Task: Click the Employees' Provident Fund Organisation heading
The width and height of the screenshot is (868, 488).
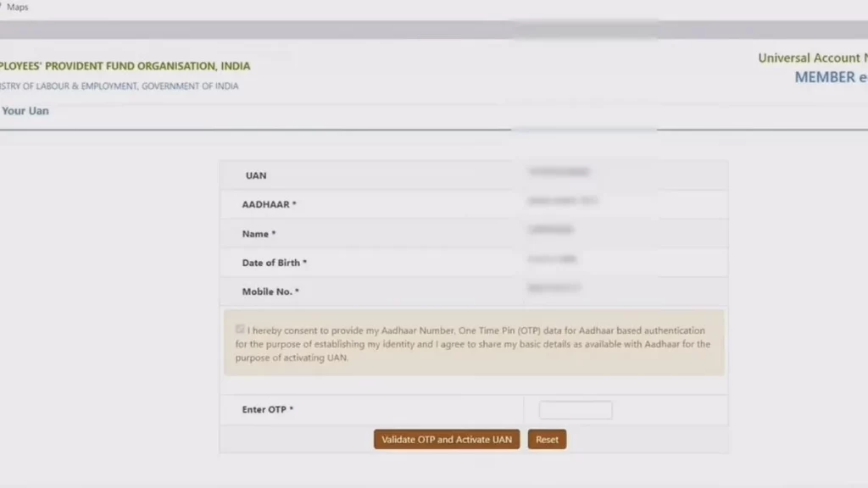Action: point(125,66)
